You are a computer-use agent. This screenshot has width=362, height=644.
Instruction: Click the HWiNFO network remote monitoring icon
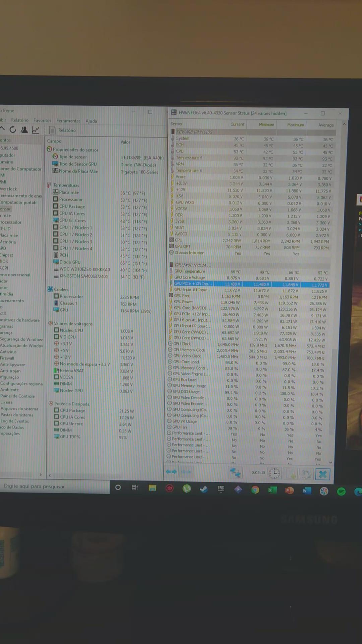[235, 473]
